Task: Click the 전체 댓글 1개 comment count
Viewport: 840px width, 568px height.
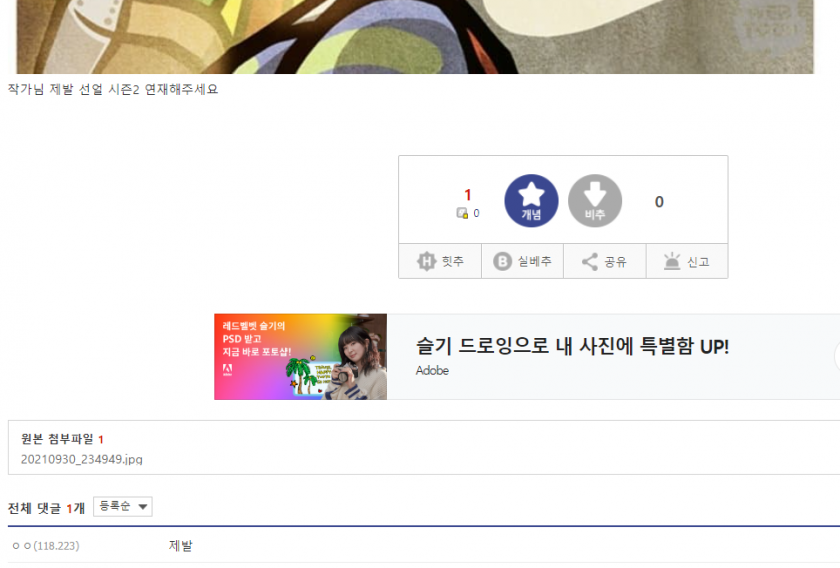Action: tap(47, 507)
